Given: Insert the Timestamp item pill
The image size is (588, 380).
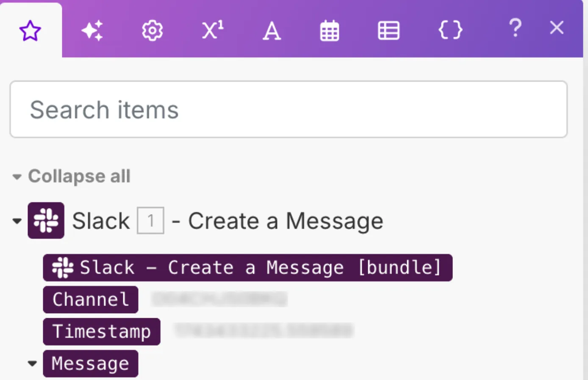Looking at the screenshot, I should coord(102,331).
